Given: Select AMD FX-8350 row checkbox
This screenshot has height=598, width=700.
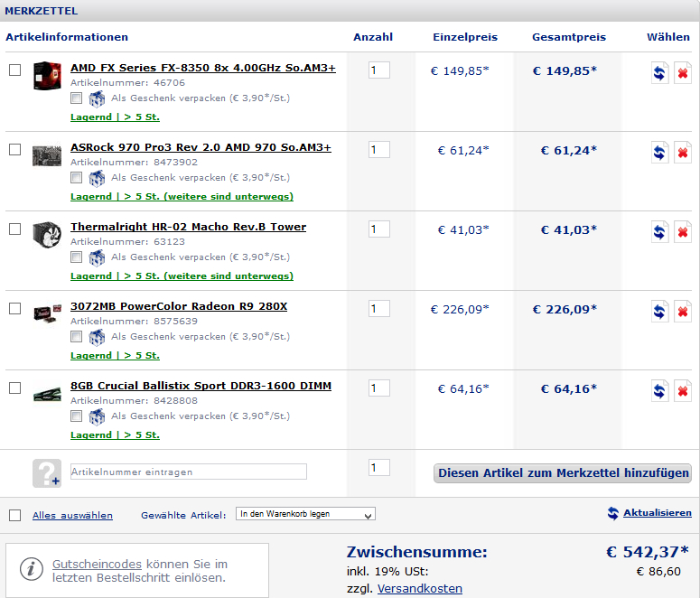Looking at the screenshot, I should tap(14, 70).
